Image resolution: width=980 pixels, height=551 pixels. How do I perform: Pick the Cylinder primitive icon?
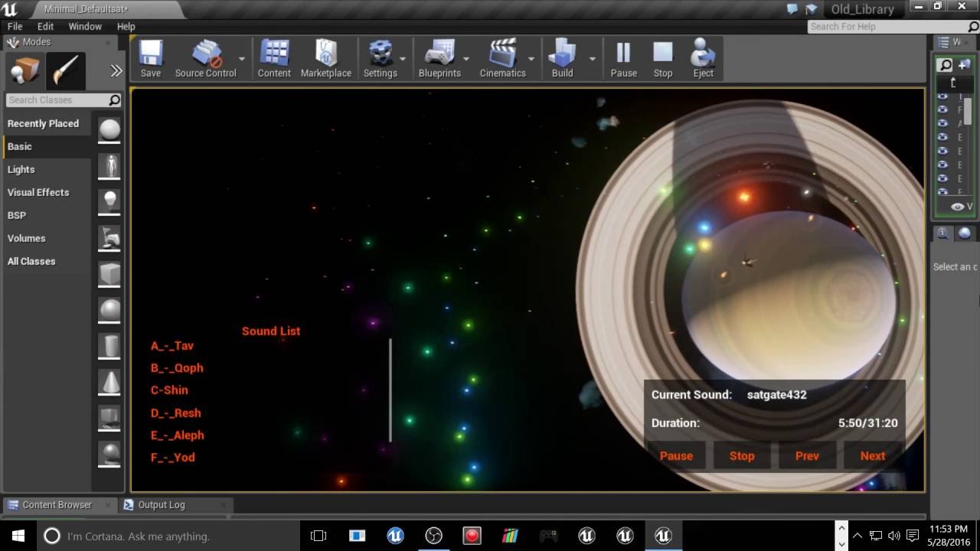[109, 346]
